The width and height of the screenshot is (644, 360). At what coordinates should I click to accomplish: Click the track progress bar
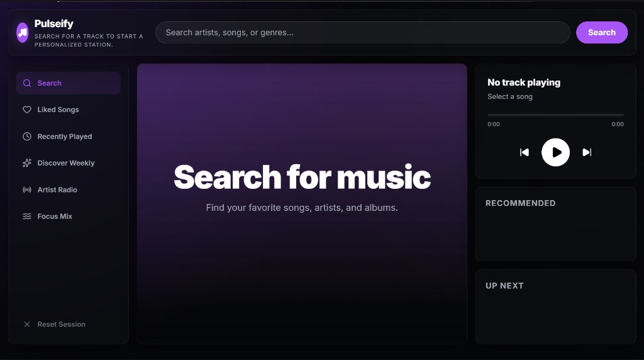[x=556, y=115]
